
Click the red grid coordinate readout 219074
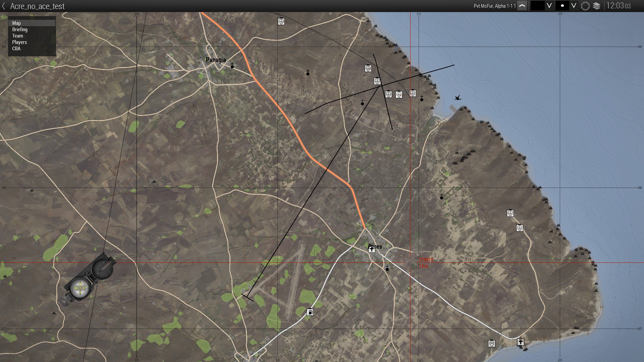(x=426, y=259)
